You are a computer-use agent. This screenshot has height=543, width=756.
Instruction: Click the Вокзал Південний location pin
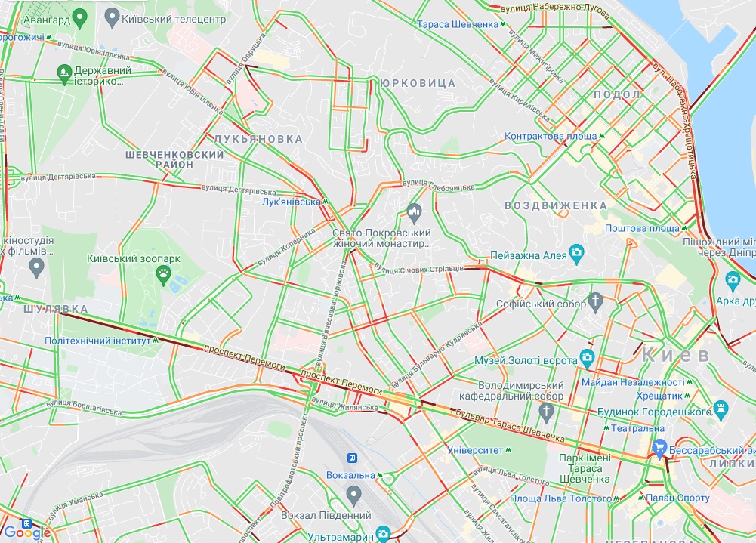click(354, 496)
